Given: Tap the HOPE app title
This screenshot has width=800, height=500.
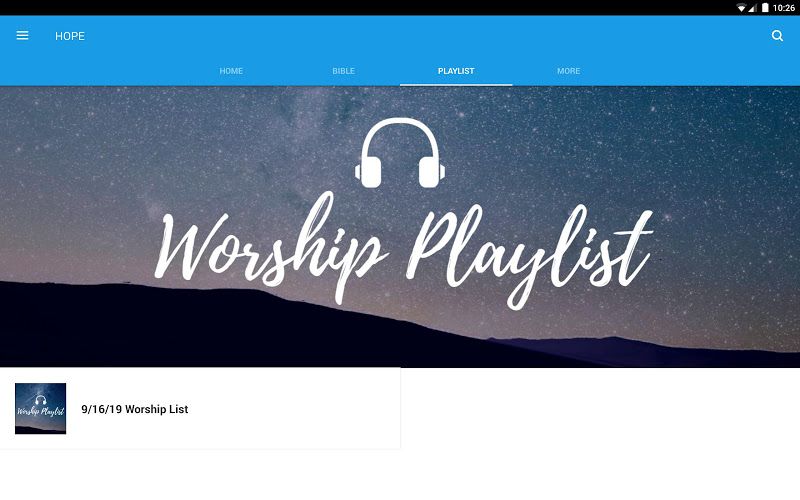Looking at the screenshot, I should pyautogui.click(x=70, y=36).
